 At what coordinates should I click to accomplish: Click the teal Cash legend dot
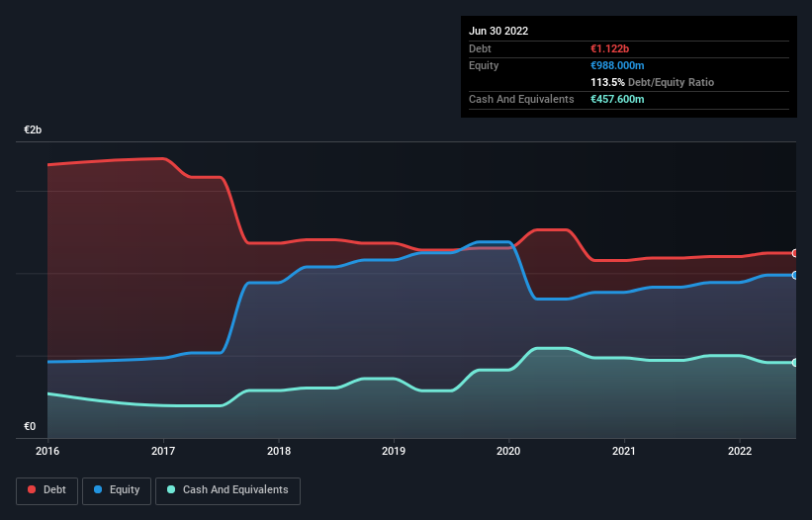pos(171,489)
